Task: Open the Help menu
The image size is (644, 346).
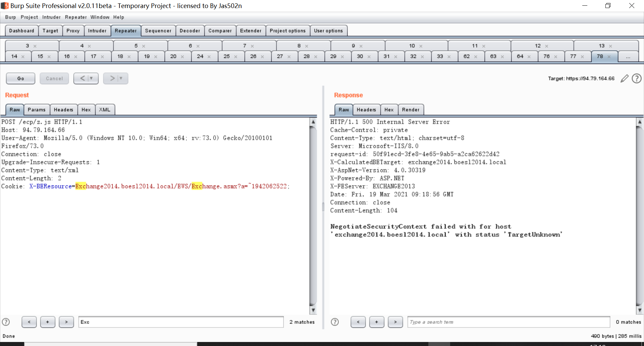Action: [x=118, y=17]
